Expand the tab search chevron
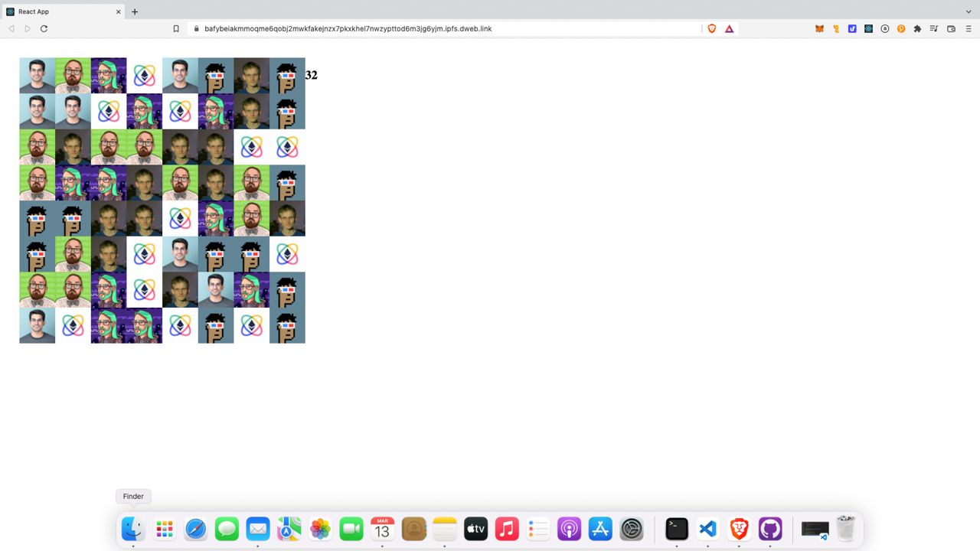Image resolution: width=980 pixels, height=551 pixels. [x=969, y=11]
